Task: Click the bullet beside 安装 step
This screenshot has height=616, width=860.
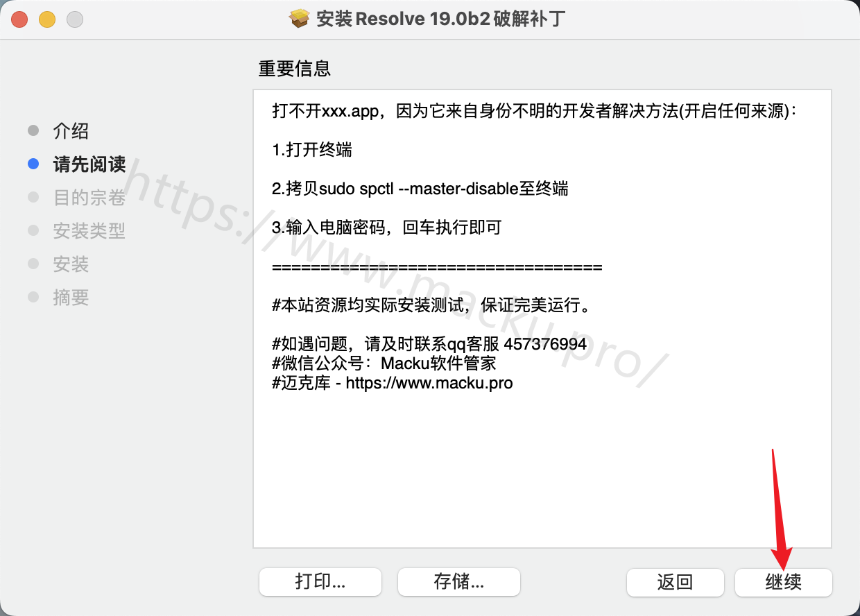Action: pos(33,264)
